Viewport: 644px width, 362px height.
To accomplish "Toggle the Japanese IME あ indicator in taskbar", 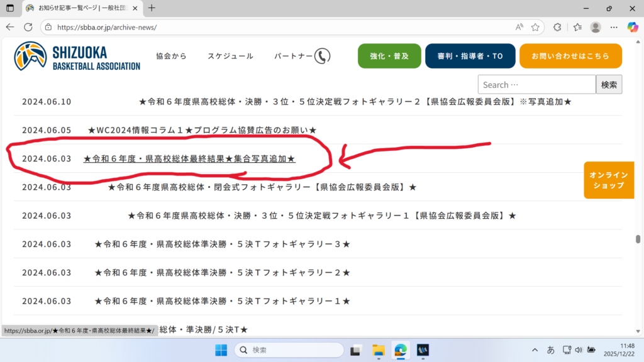I will [551, 349].
